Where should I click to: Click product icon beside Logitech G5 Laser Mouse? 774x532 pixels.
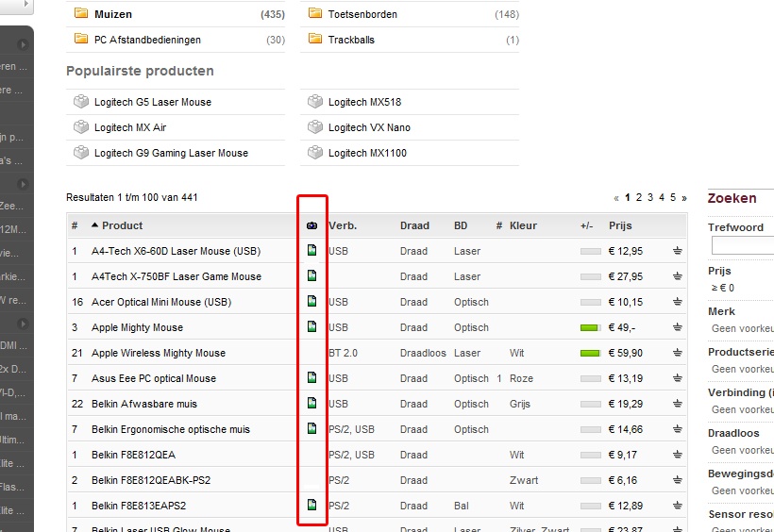81,102
